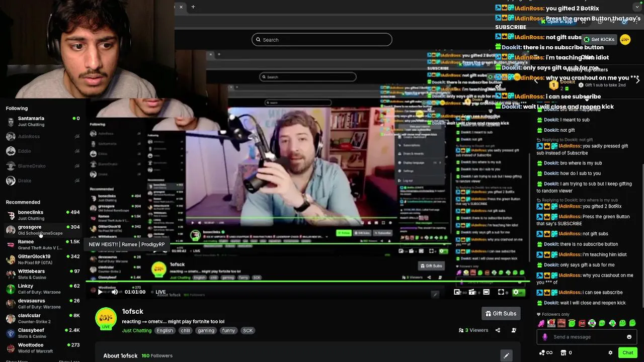Open the chat shop icon showing 0
644x362 pixels.
click(566, 352)
